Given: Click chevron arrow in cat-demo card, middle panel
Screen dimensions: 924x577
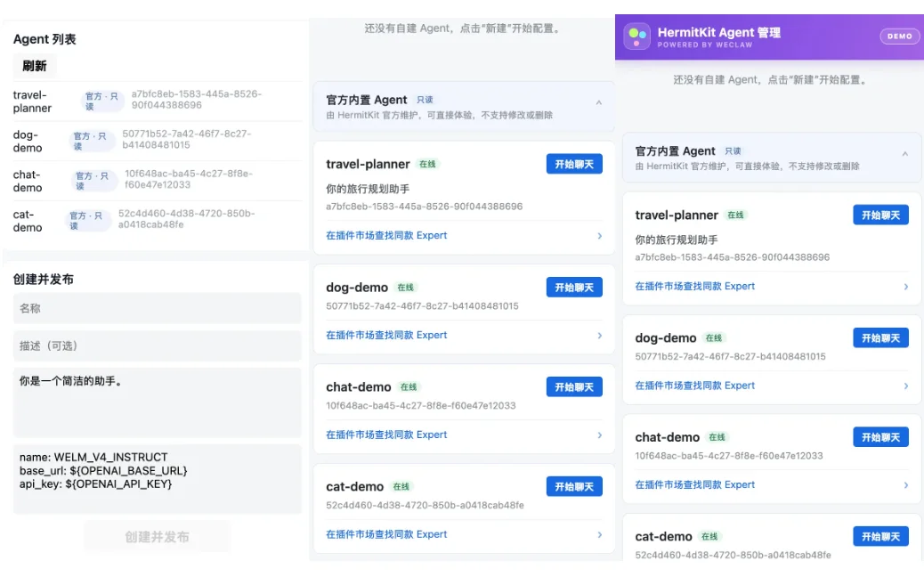Looking at the screenshot, I should pos(599,534).
